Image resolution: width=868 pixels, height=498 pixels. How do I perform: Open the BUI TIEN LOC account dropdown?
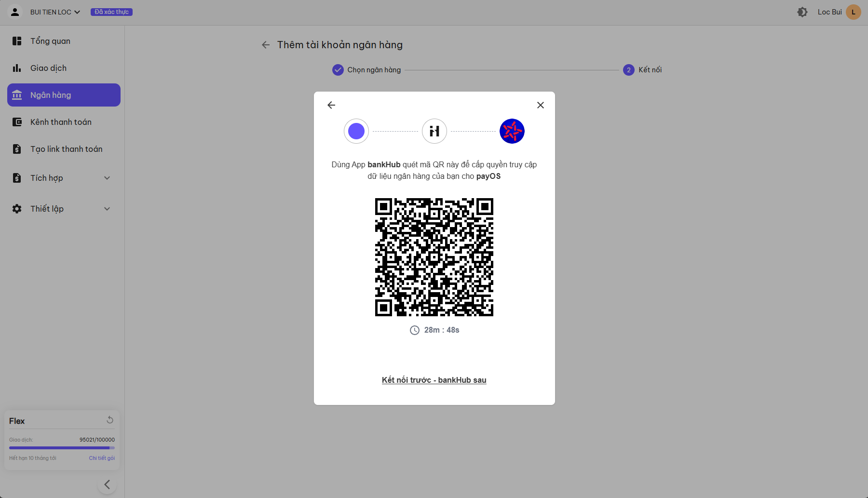pyautogui.click(x=55, y=12)
